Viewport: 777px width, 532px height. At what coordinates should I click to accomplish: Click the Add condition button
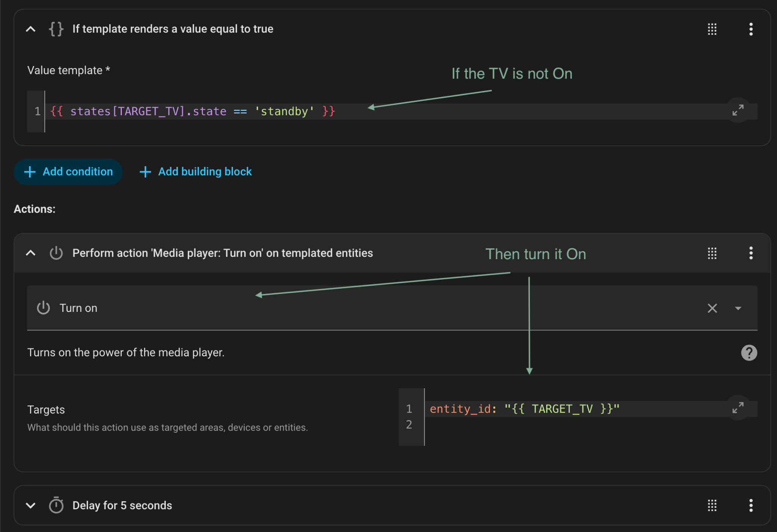[68, 172]
